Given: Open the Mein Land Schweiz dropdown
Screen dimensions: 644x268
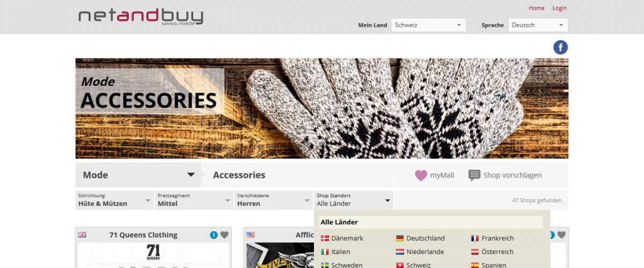Looking at the screenshot, I should click(428, 25).
